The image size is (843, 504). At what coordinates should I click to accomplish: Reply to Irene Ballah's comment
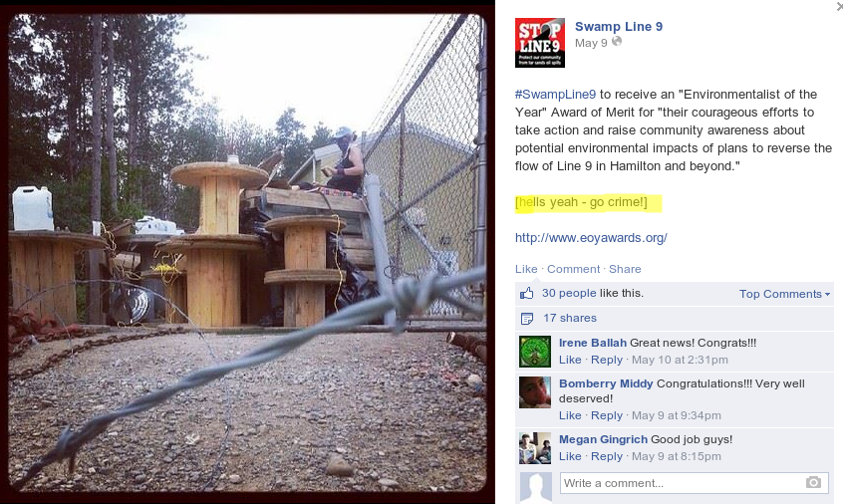tap(607, 360)
